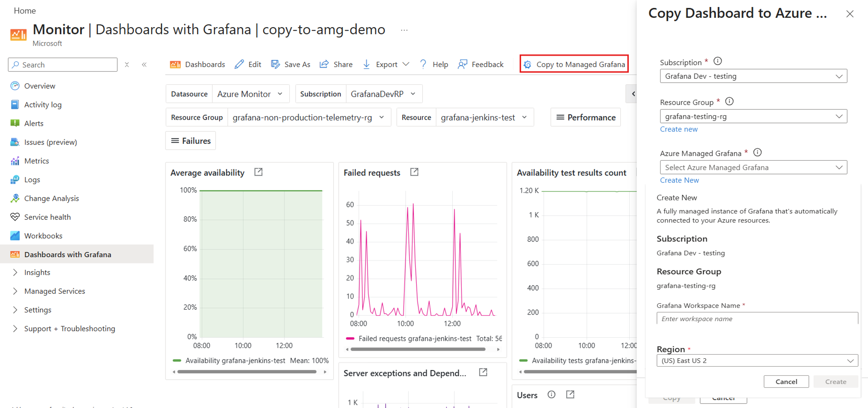The width and height of the screenshot is (868, 408).
Task: Toggle the Performance row
Action: tap(586, 117)
